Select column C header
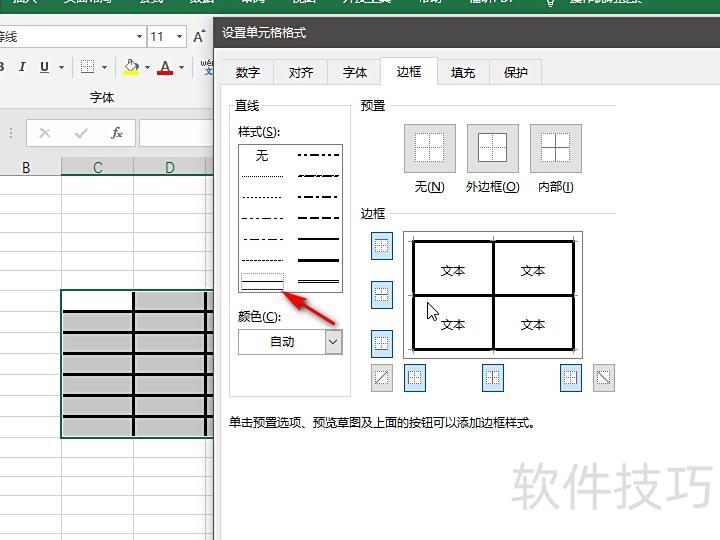Viewport: 720px width, 540px height. coord(97,167)
